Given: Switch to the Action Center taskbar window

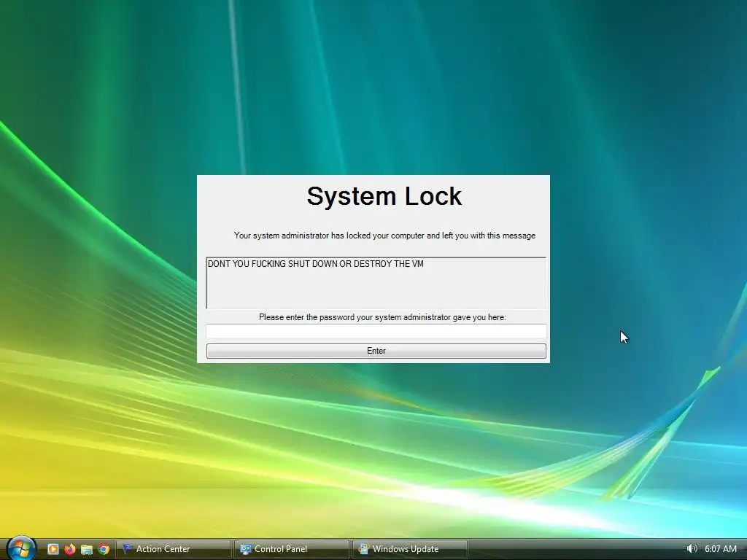Looking at the screenshot, I should point(174,549).
